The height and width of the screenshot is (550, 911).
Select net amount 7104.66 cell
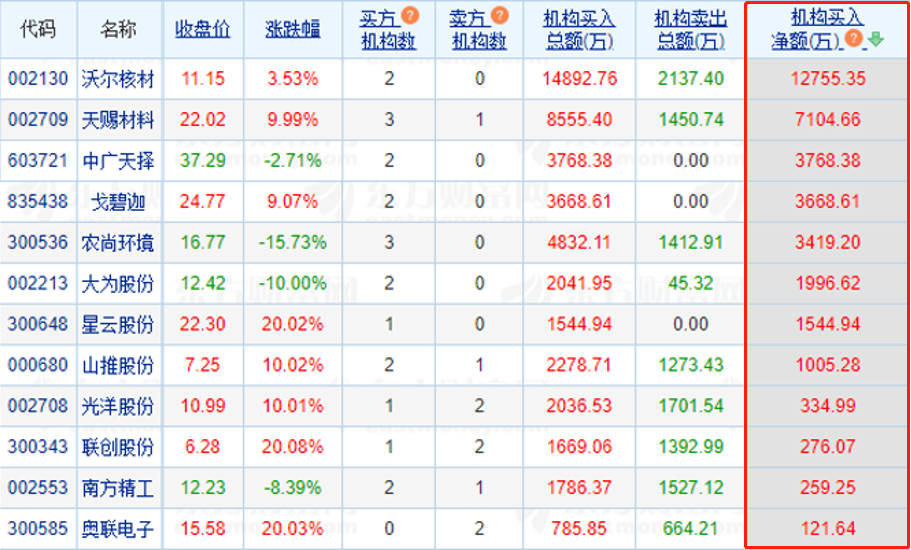828,120
